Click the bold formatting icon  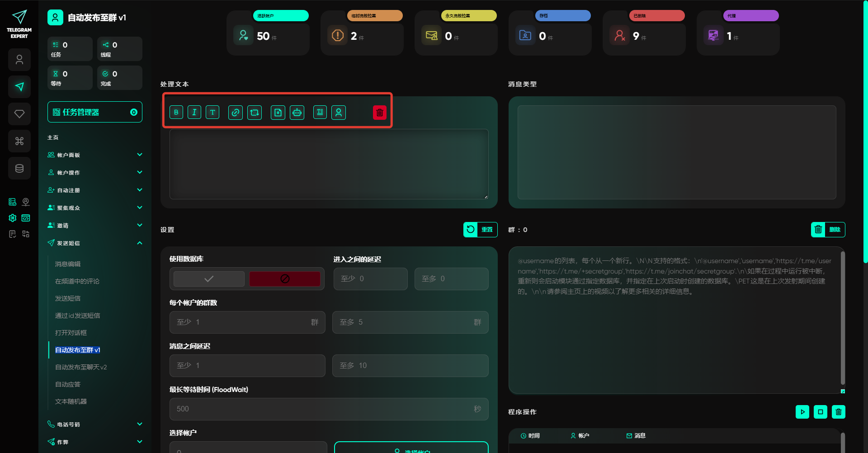pos(176,113)
